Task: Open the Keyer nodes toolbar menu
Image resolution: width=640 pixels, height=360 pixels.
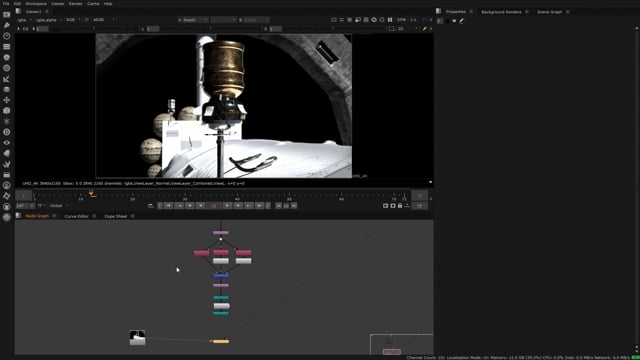Action: pos(7,79)
